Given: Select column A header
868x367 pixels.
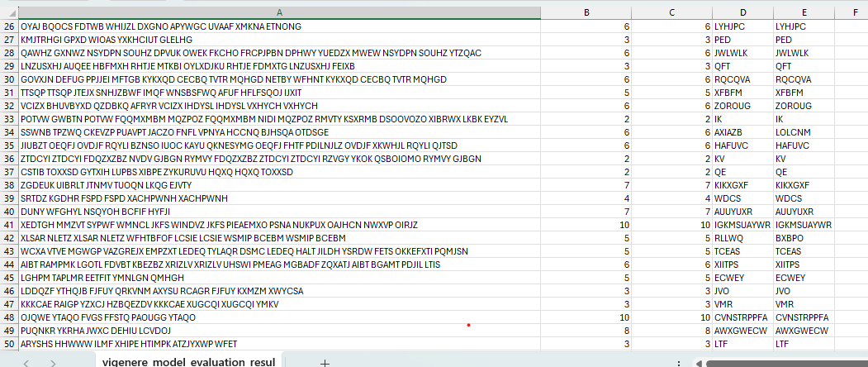Looking at the screenshot, I should [279, 12].
